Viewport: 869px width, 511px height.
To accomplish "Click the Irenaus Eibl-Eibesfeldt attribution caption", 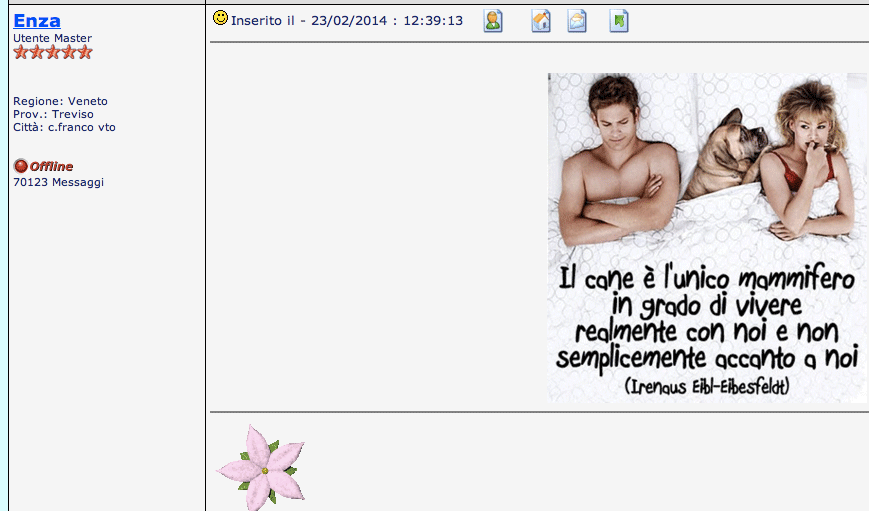I will click(706, 385).
